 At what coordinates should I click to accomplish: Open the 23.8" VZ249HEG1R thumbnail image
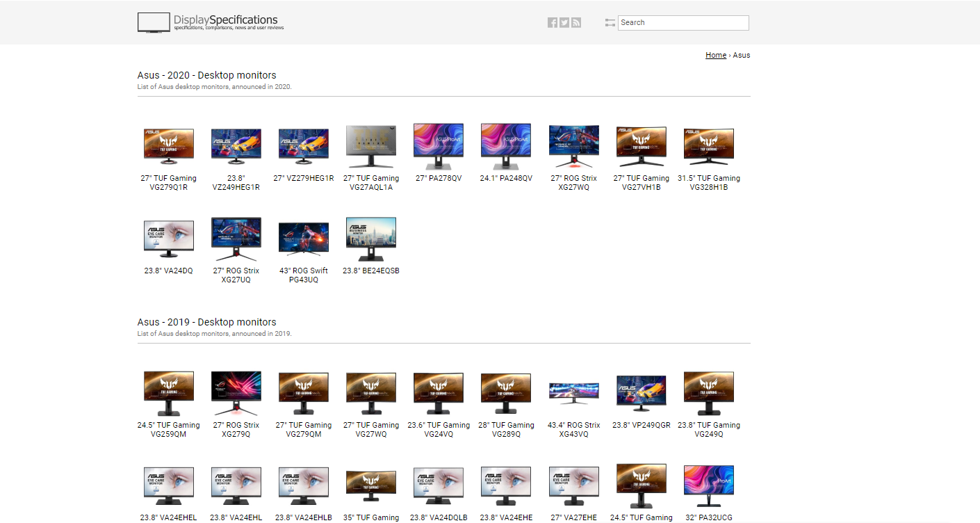pos(236,145)
